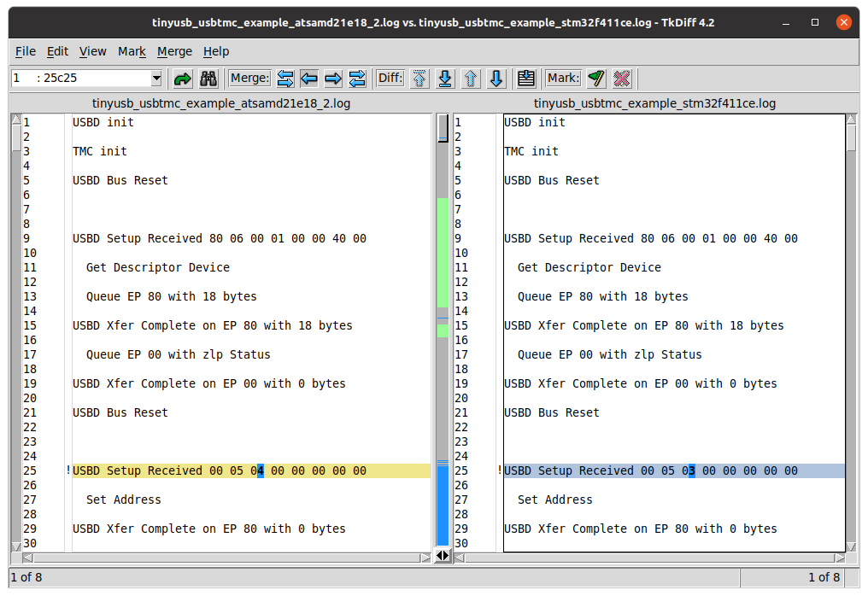The image size is (868, 596).
Task: Click the blue diff region in center map
Action: click(443, 506)
